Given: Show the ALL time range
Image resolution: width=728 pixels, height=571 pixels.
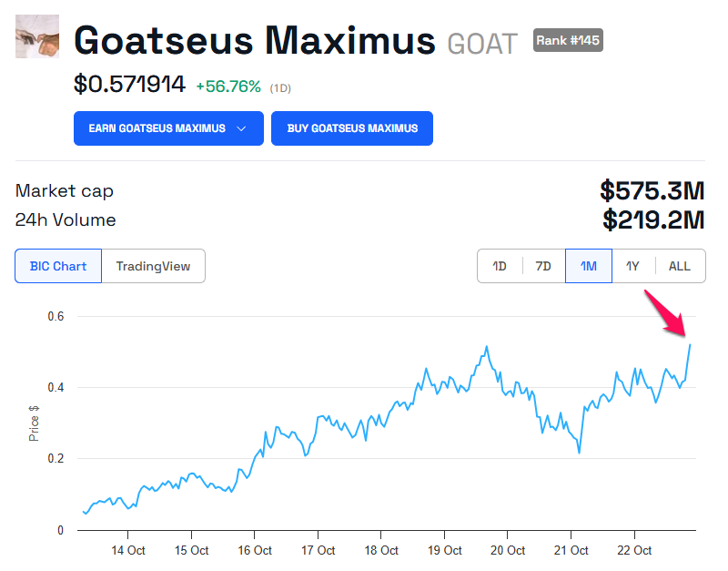Looking at the screenshot, I should (x=680, y=266).
